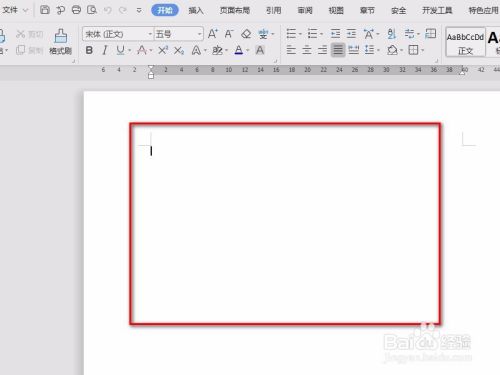The height and width of the screenshot is (375, 500).
Task: Align text left
Action: (x=291, y=50)
